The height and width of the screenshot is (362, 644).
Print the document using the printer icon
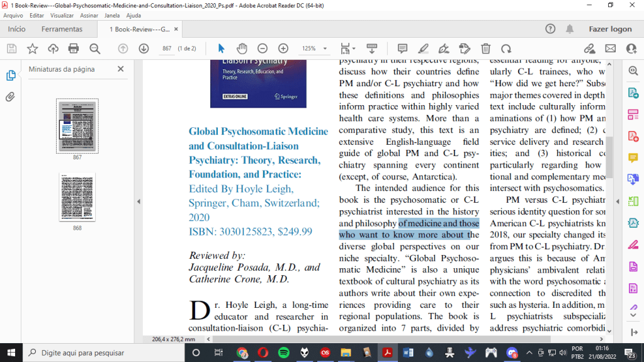click(74, 48)
